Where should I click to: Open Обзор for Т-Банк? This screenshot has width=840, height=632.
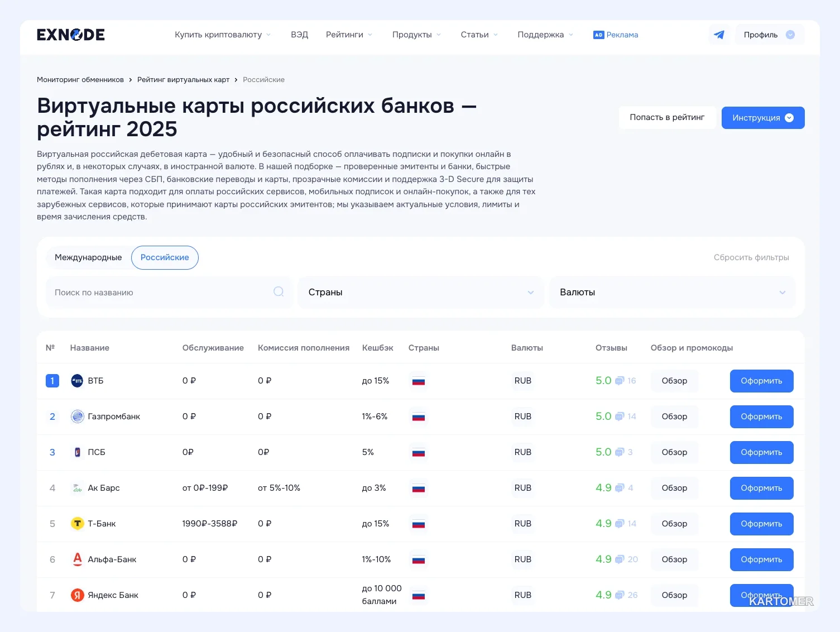click(x=674, y=524)
